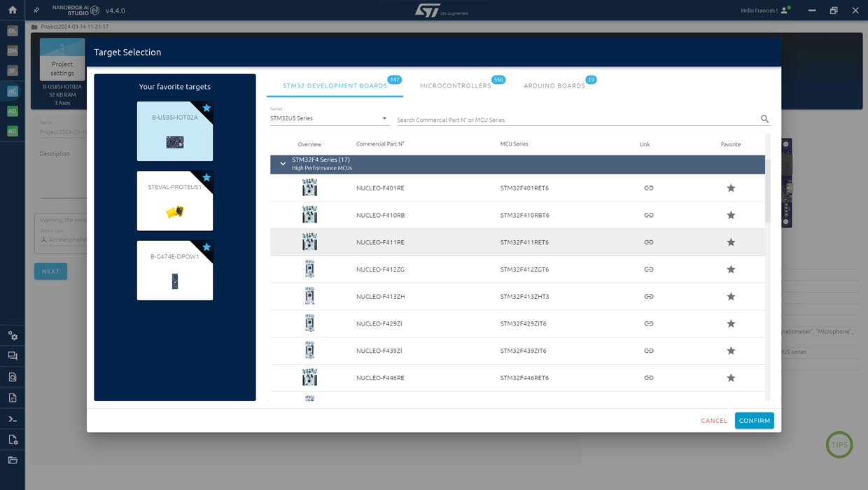The width and height of the screenshot is (868, 490).
Task: Click the pin icon in the title bar
Action: click(x=36, y=10)
